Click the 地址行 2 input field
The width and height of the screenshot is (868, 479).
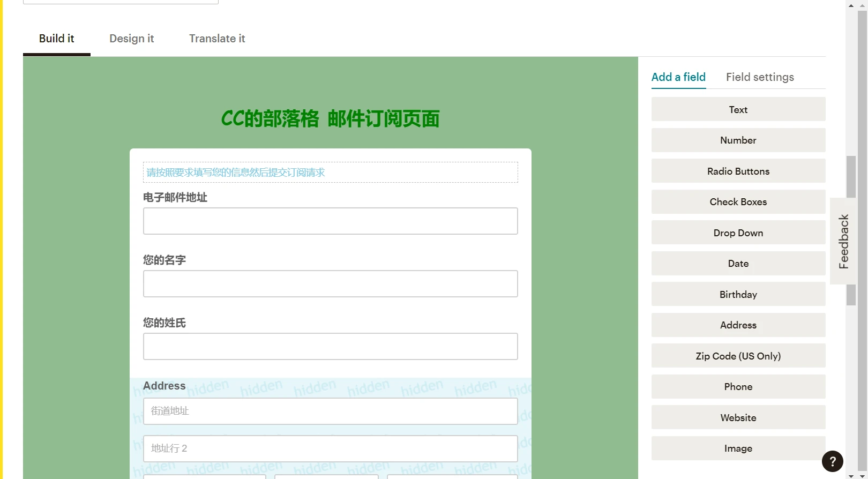tap(331, 448)
